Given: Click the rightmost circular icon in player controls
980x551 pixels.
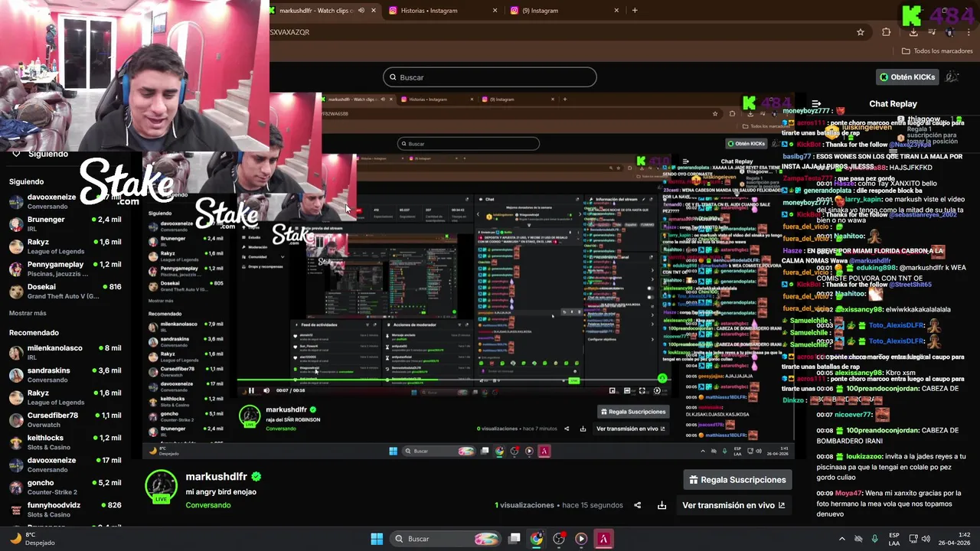Looking at the screenshot, I should (657, 390).
